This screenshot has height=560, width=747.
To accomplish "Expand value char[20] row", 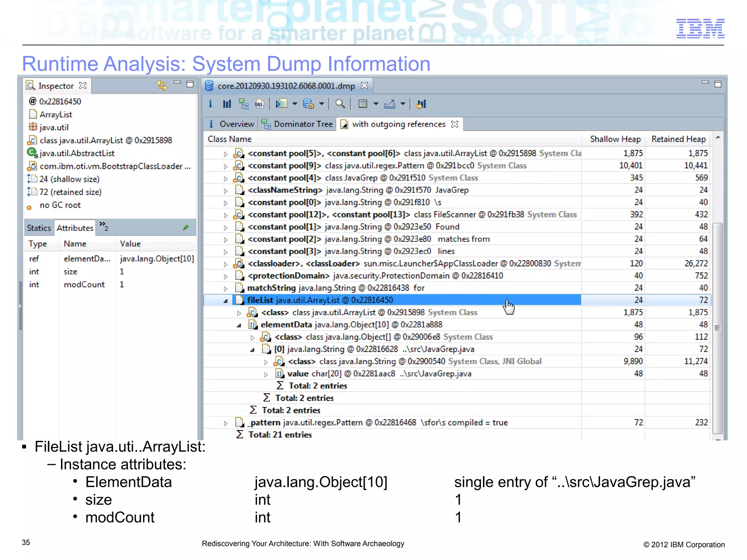I will click(266, 374).
